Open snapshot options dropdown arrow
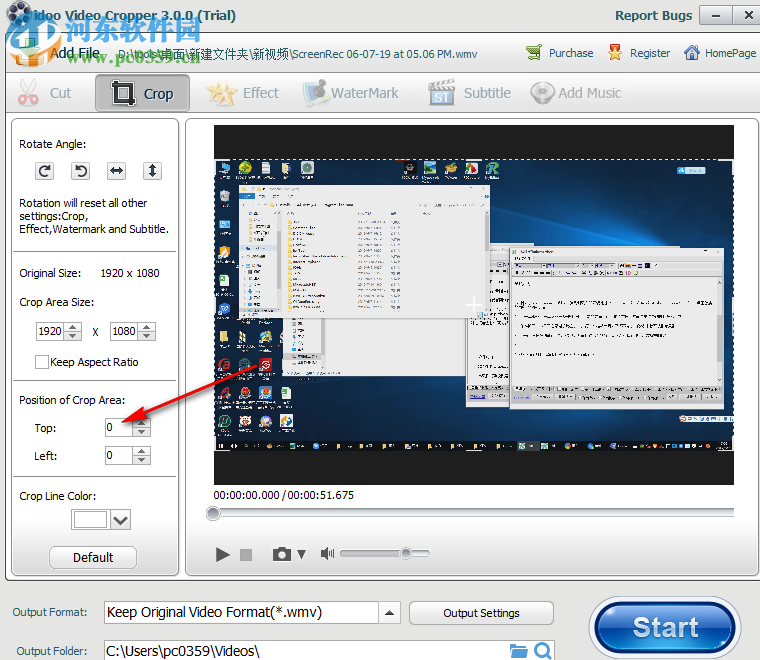Viewport: 760px width, 660px height. tap(301, 554)
